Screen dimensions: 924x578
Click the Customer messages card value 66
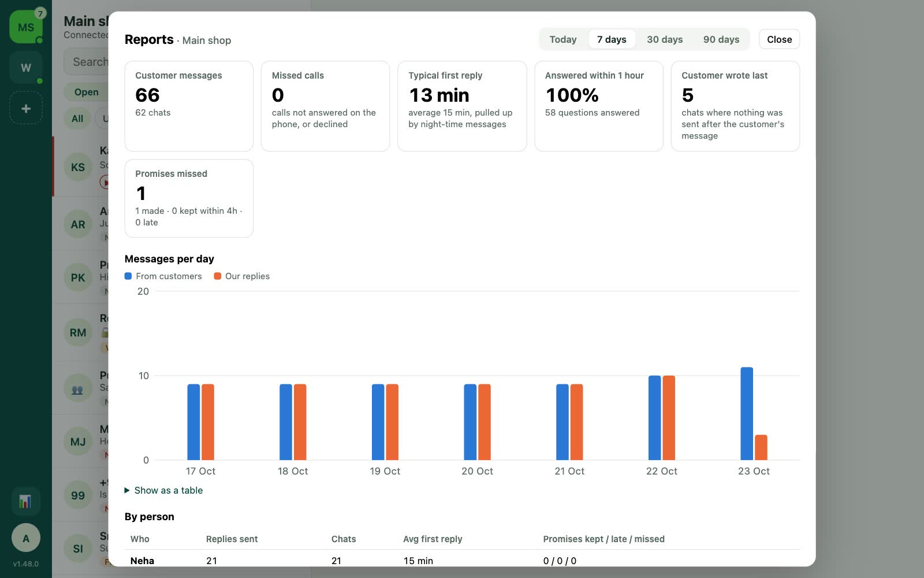coord(147,95)
